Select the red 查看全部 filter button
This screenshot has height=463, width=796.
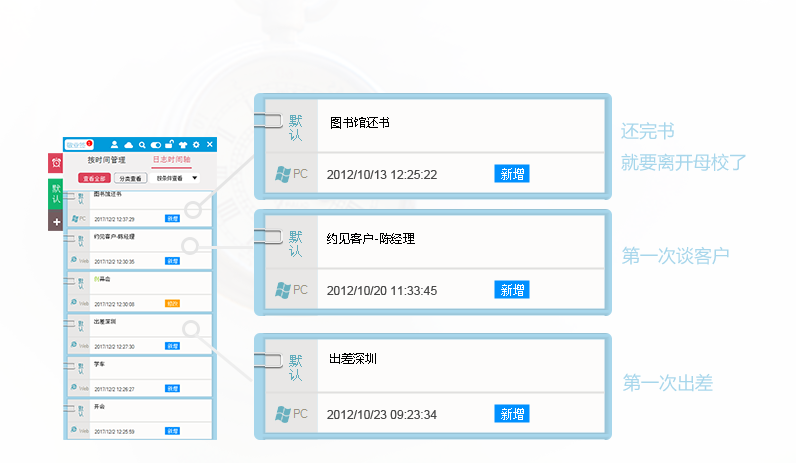pos(94,178)
